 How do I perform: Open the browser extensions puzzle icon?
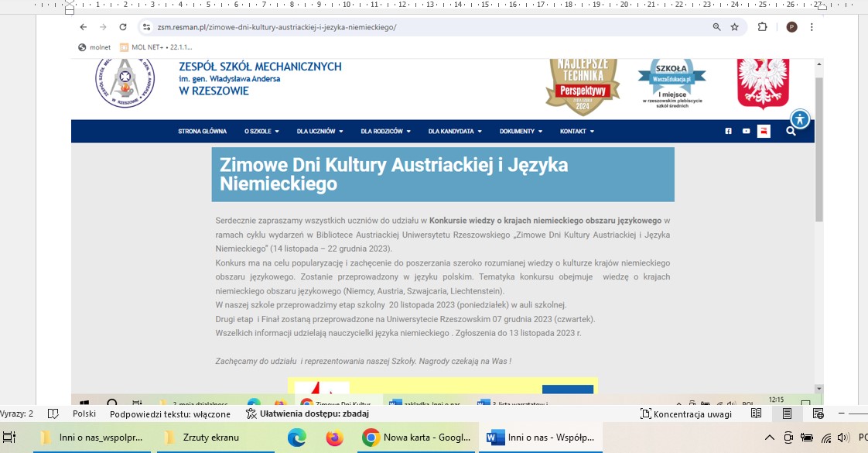762,27
